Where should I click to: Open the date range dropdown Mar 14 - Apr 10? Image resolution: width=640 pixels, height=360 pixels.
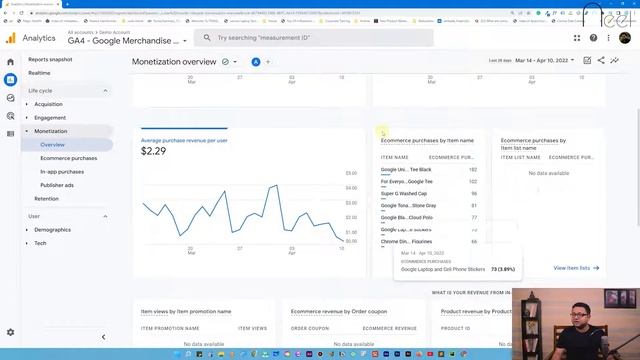544,60
